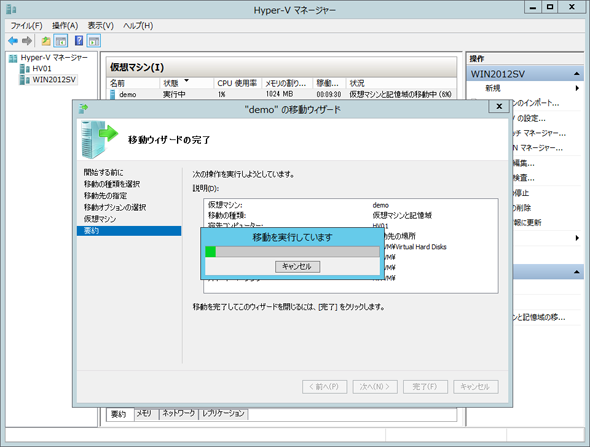Click the green move progress bar
The image size is (590, 447).
point(292,252)
